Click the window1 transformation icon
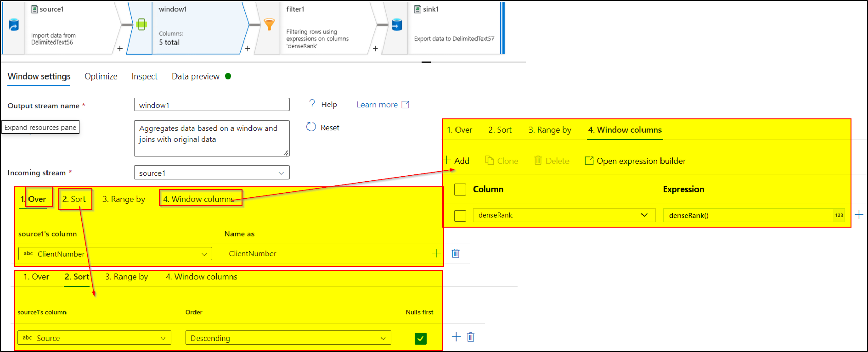Screen dimensions: 868x352 tap(141, 24)
